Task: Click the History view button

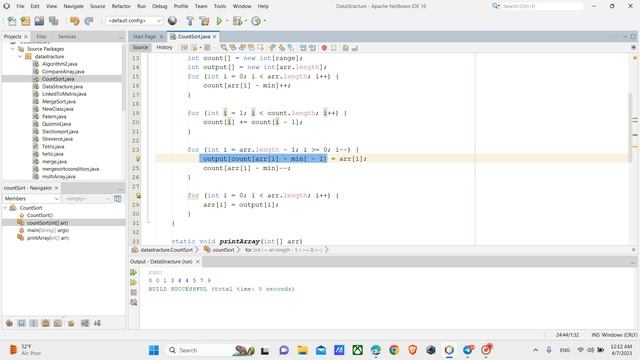Action: click(164, 47)
